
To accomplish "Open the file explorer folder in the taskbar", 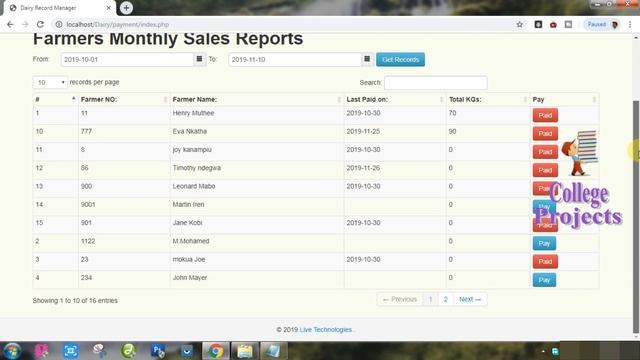I will [x=244, y=351].
